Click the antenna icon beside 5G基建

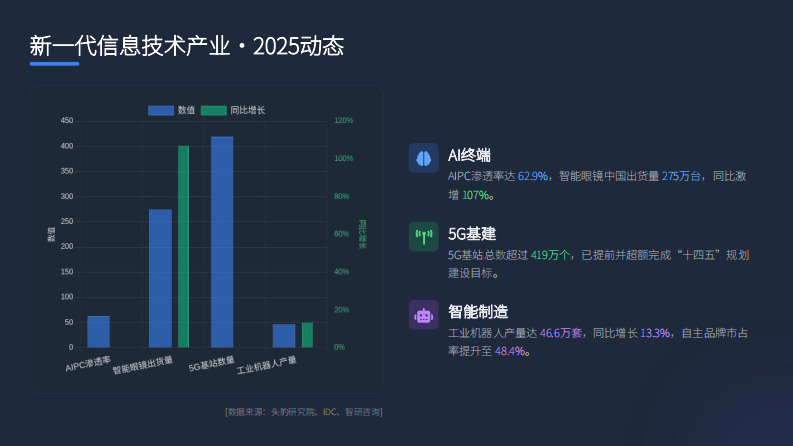(424, 237)
